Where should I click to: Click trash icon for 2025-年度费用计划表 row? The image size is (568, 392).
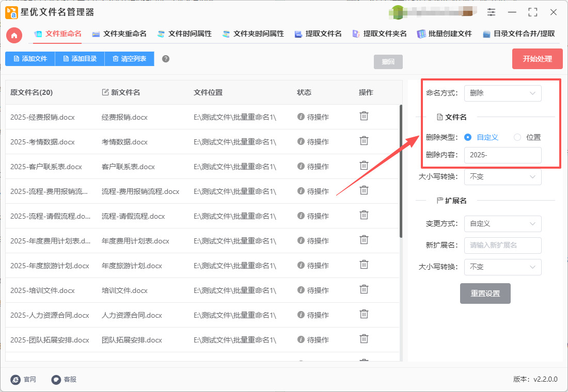pyautogui.click(x=364, y=240)
